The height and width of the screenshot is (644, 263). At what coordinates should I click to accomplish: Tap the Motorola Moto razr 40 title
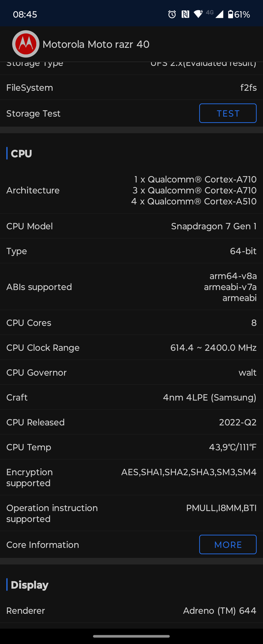coord(96,44)
